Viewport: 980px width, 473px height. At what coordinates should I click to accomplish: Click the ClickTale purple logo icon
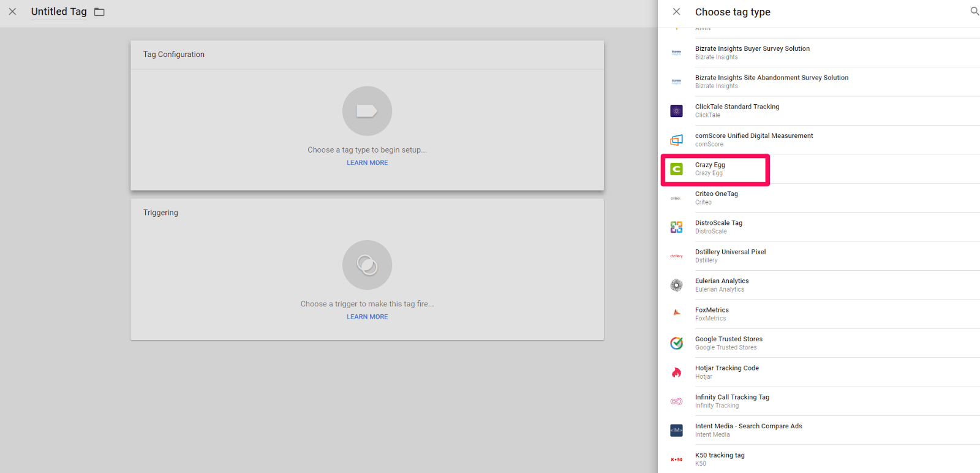(x=676, y=111)
